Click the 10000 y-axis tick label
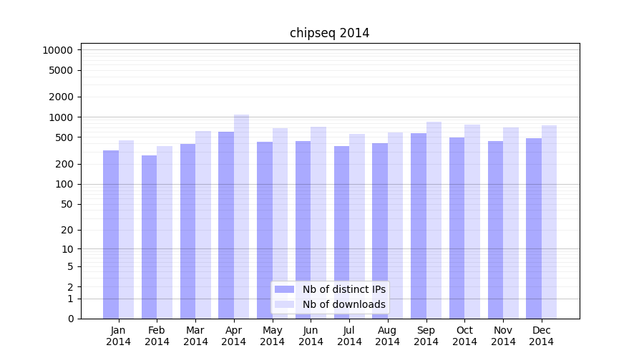Image resolution: width=644 pixels, height=358 pixels. click(x=57, y=50)
